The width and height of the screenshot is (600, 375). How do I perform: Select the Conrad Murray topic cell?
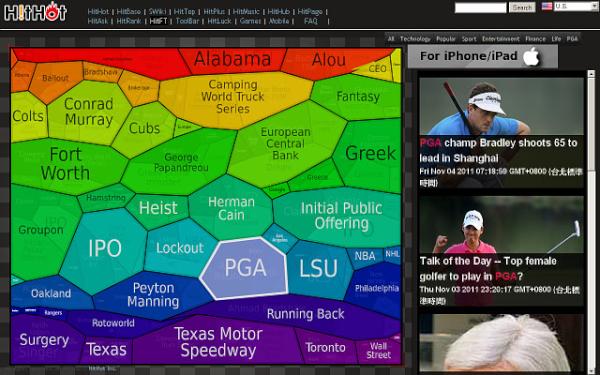pos(89,112)
